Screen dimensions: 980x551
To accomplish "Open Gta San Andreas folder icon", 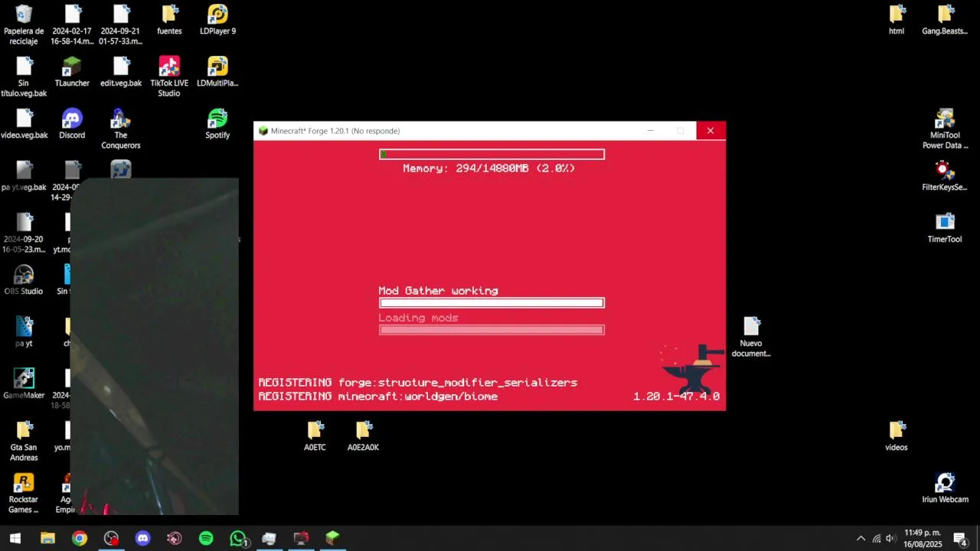I will click(24, 441).
